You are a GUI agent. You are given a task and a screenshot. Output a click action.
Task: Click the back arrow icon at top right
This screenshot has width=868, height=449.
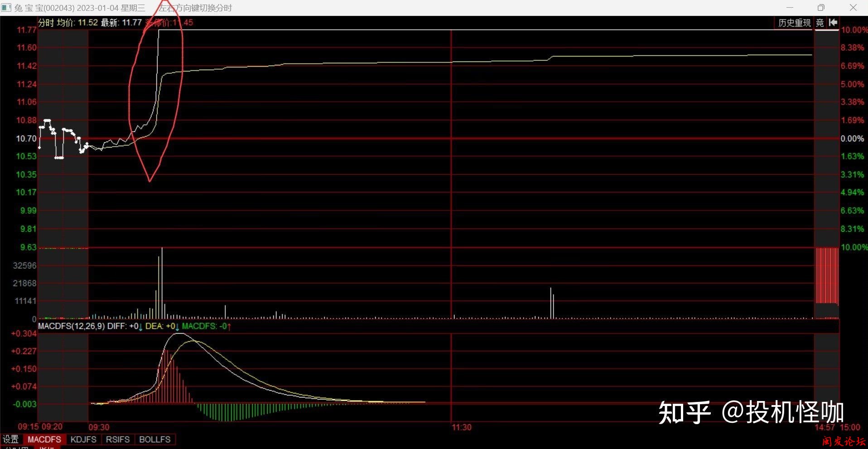tap(833, 23)
